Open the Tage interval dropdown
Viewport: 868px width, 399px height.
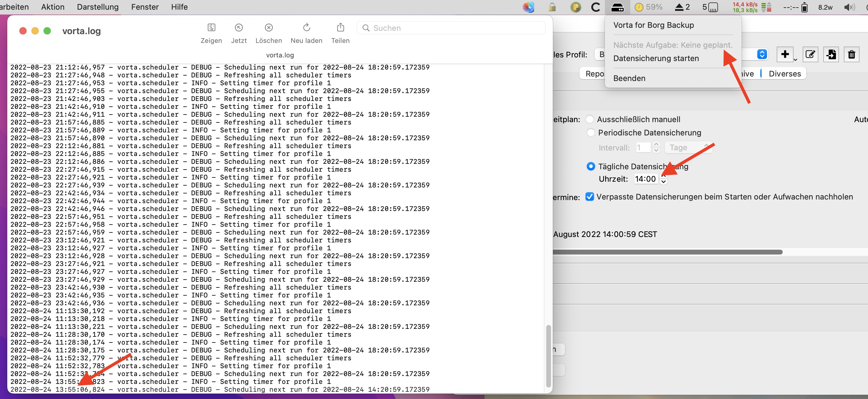[688, 147]
